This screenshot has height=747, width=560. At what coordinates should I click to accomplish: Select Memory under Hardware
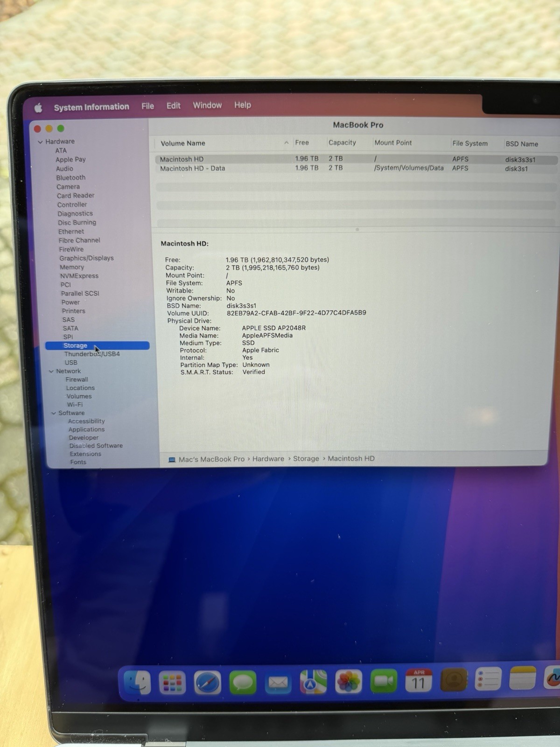coord(72,267)
